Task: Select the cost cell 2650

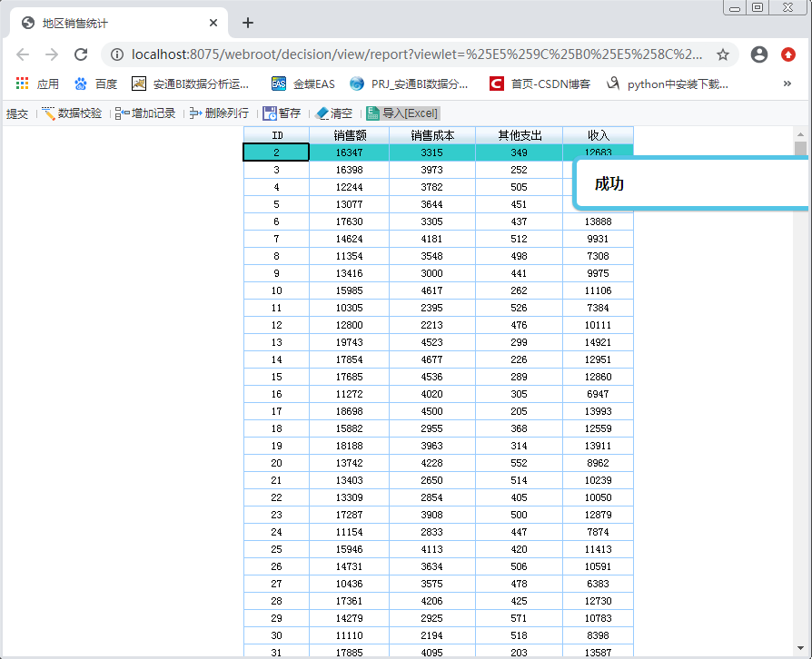Action: (432, 480)
